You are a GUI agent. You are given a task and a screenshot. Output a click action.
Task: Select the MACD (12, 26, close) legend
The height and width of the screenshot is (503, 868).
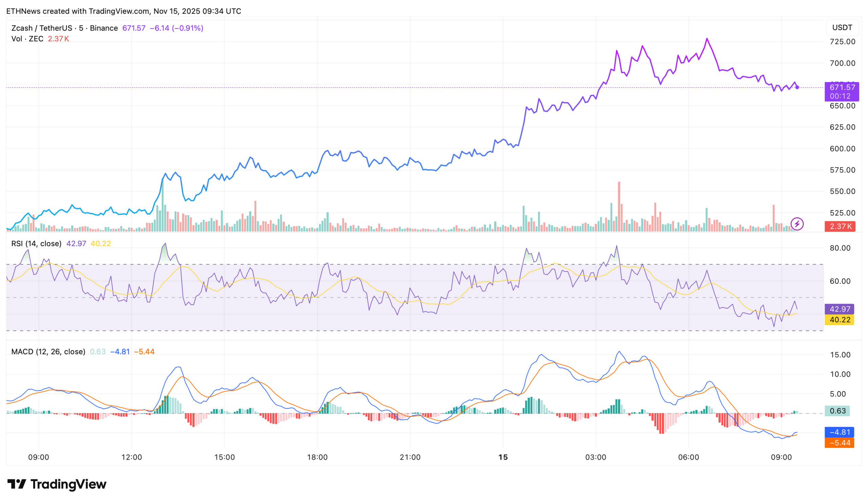pos(48,352)
